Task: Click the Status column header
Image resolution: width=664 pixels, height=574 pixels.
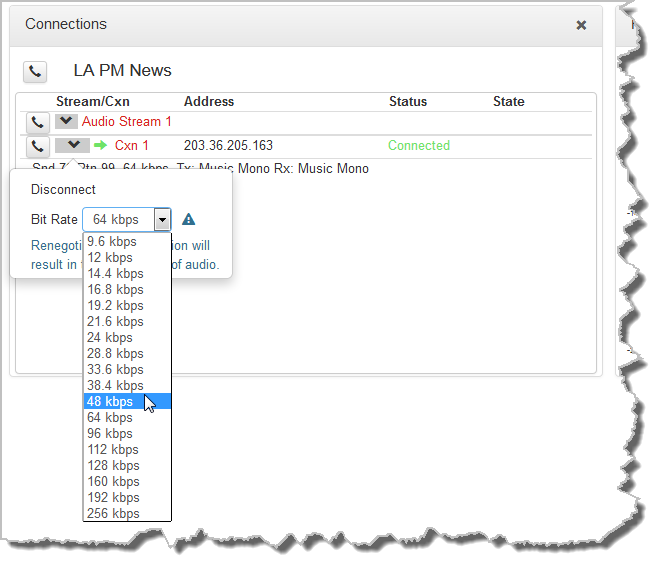Action: coord(408,102)
